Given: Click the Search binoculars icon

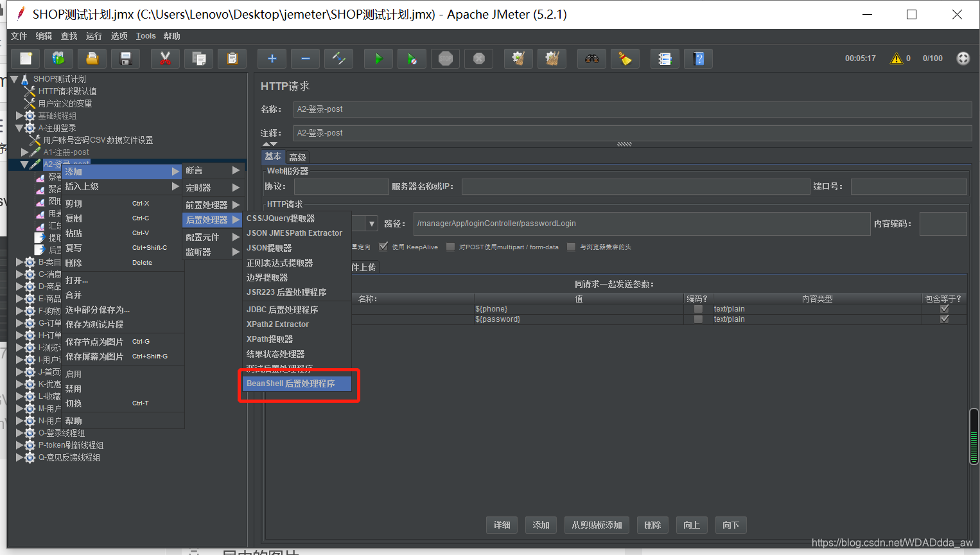Looking at the screenshot, I should point(591,58).
